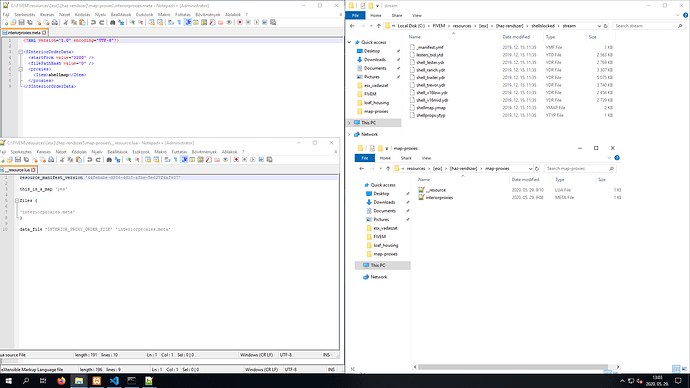
Task: Open Makró menu in __resource.lua window
Action: click(160, 152)
